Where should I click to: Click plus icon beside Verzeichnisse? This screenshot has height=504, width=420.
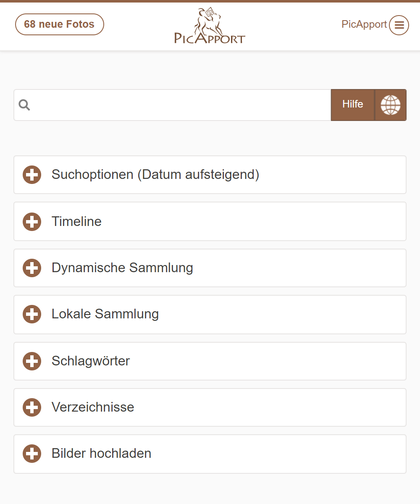click(32, 407)
